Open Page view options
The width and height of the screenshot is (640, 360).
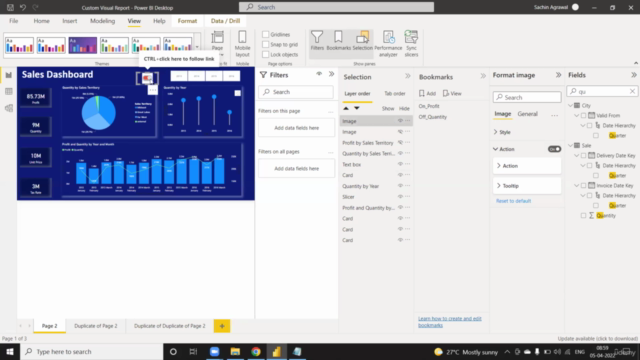point(217,43)
